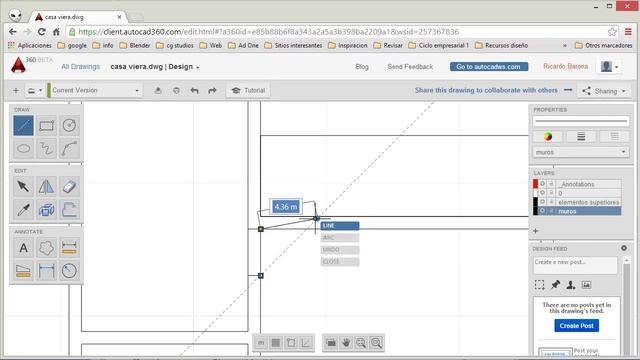
Task: Toggle the units display button
Action: 261,343
